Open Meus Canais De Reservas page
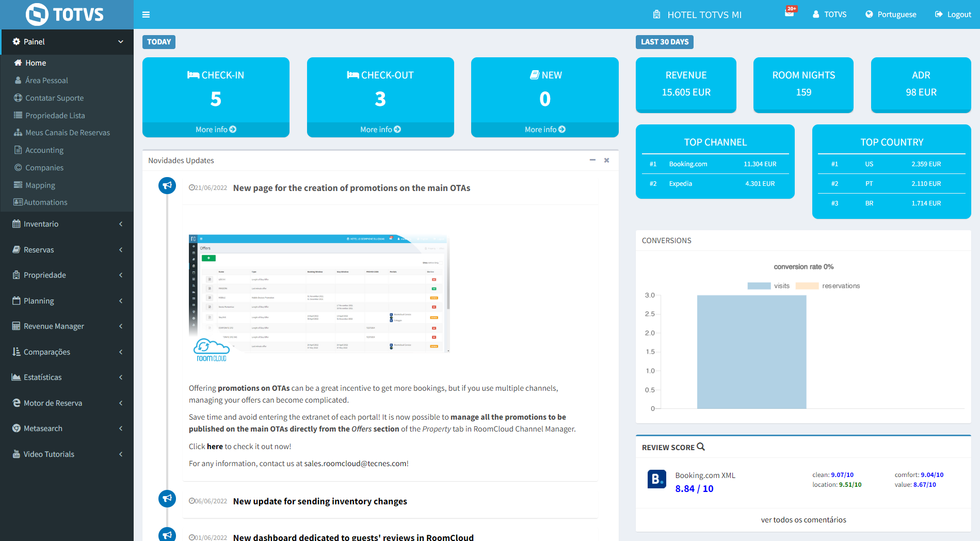Image resolution: width=980 pixels, height=541 pixels. [x=68, y=133]
